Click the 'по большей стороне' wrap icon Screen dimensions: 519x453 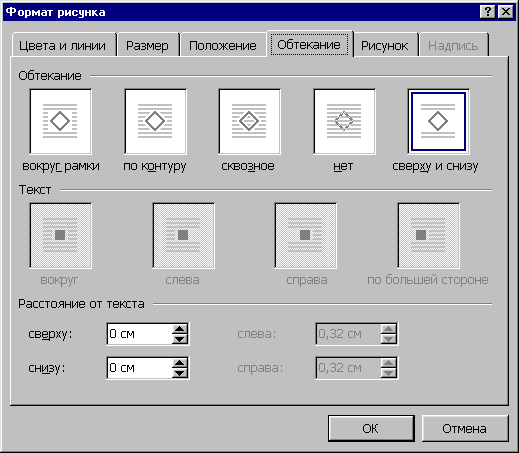(x=428, y=236)
